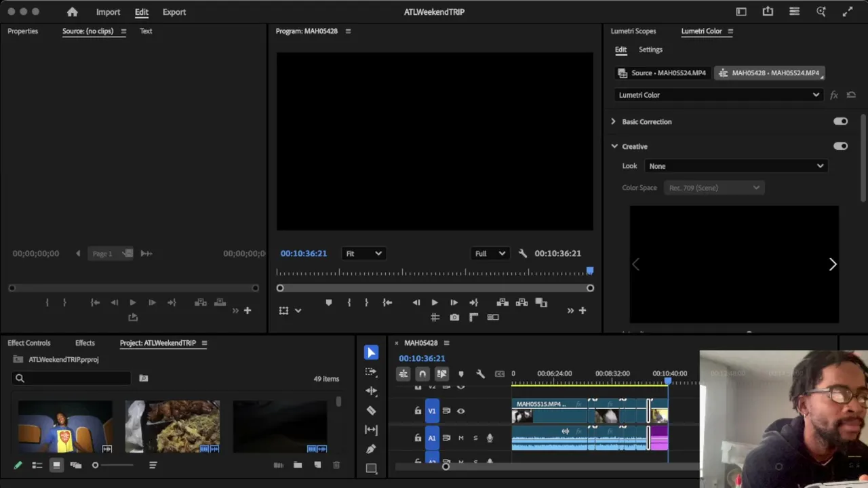This screenshot has width=868, height=488.
Task: Click the project thumbnail zoom slider
Action: pyautogui.click(x=113, y=465)
